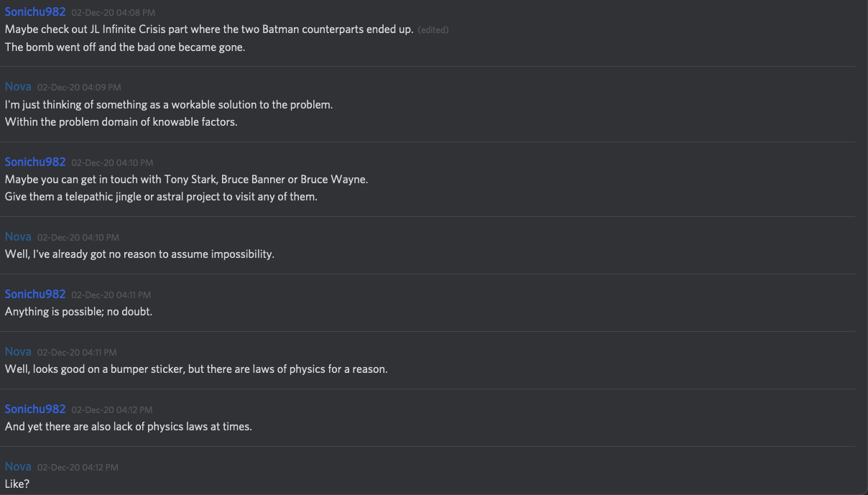
Task: Click the 04:08 PM message timestamp
Action: 113,13
